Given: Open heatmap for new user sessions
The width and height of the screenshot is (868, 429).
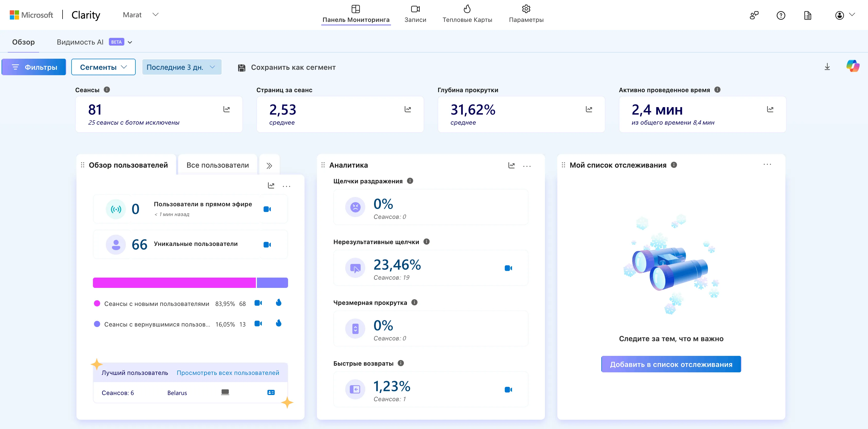Looking at the screenshot, I should coord(279,303).
